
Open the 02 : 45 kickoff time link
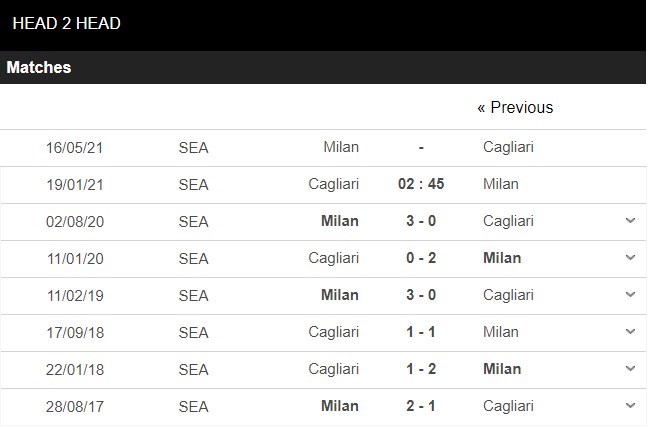coord(421,184)
